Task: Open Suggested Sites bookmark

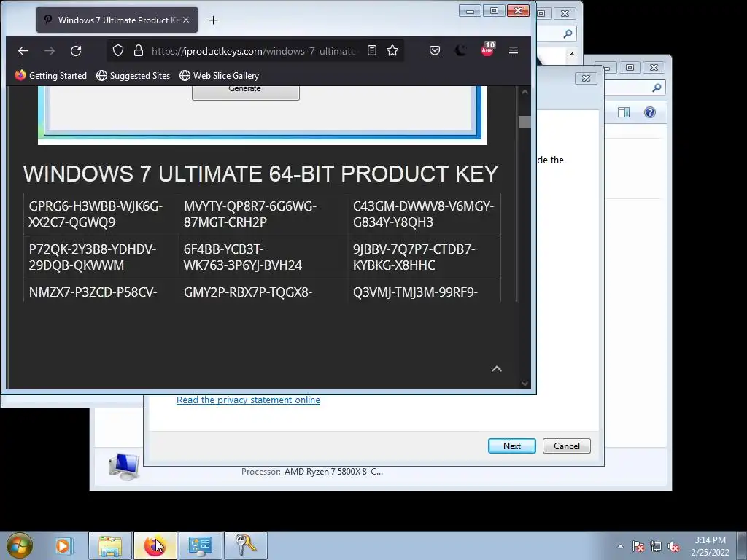Action: click(133, 76)
